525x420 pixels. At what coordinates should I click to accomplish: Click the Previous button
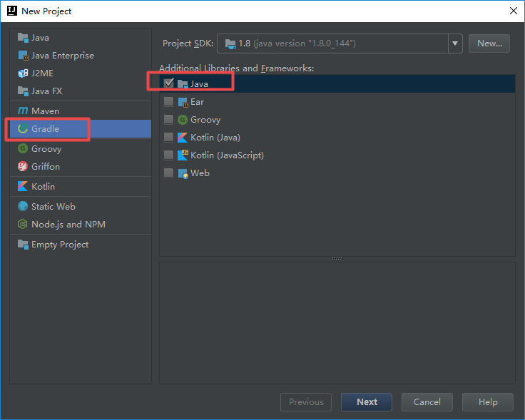[306, 402]
